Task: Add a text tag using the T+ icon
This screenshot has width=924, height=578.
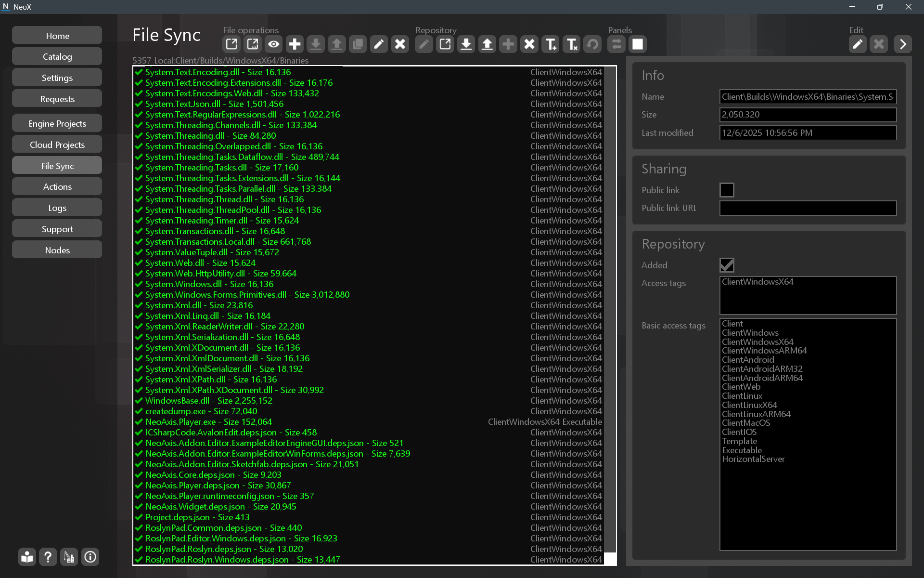Action: (x=550, y=44)
